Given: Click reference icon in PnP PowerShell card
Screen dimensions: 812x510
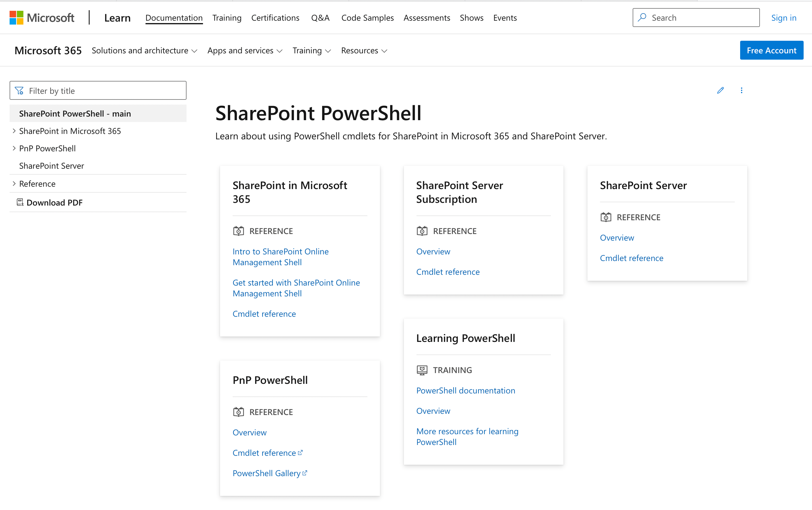Looking at the screenshot, I should click(x=239, y=411).
